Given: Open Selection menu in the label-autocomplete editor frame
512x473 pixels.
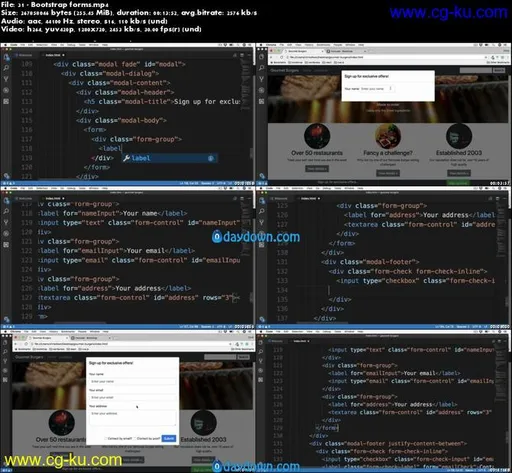Looking at the screenshot, I should click(42, 45).
